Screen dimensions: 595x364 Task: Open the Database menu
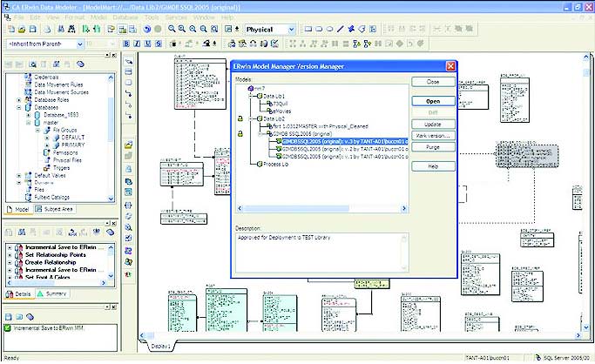pos(125,17)
